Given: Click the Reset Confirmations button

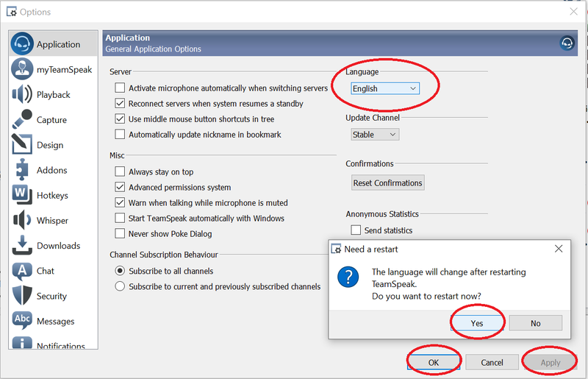Looking at the screenshot, I should click(x=388, y=183).
